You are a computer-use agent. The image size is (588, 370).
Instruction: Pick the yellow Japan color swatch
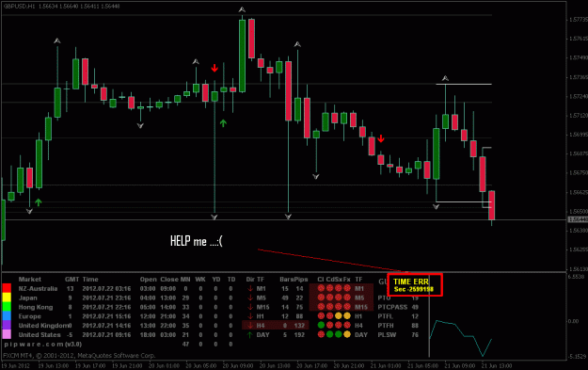pyautogui.click(x=7, y=298)
